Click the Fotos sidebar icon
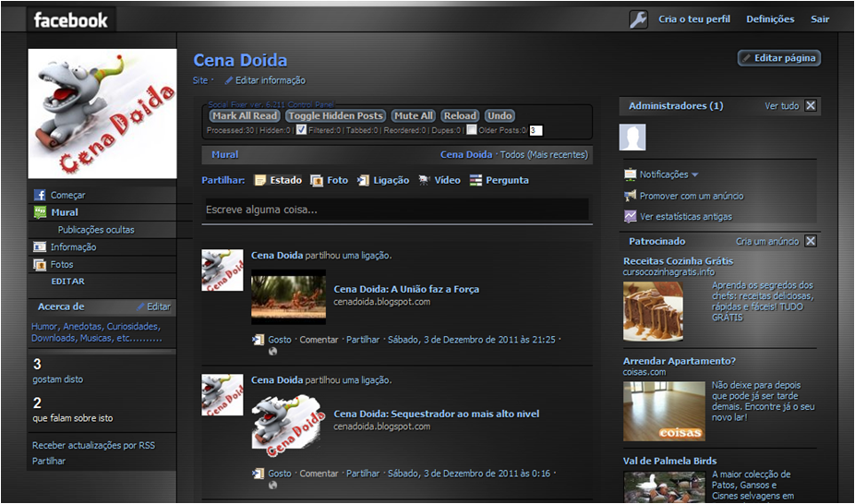The width and height of the screenshot is (855, 504). point(40,265)
